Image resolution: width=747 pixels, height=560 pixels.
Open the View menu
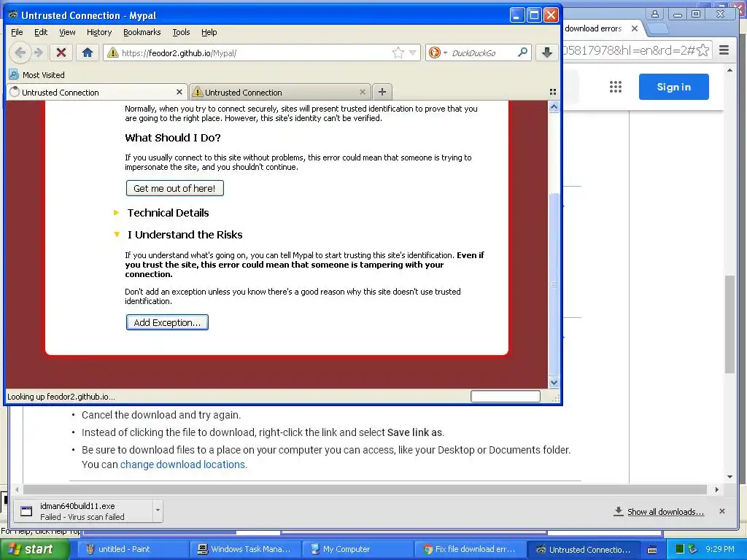(67, 32)
